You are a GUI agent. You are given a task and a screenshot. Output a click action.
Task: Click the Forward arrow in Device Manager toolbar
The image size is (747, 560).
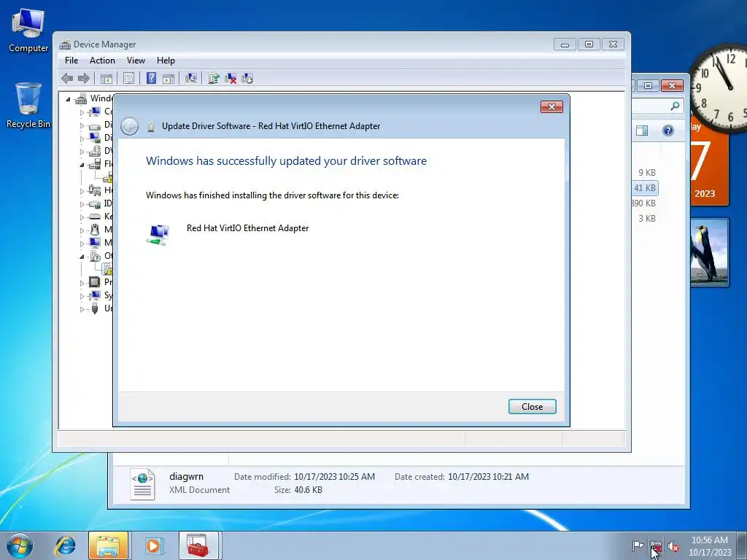coord(84,78)
